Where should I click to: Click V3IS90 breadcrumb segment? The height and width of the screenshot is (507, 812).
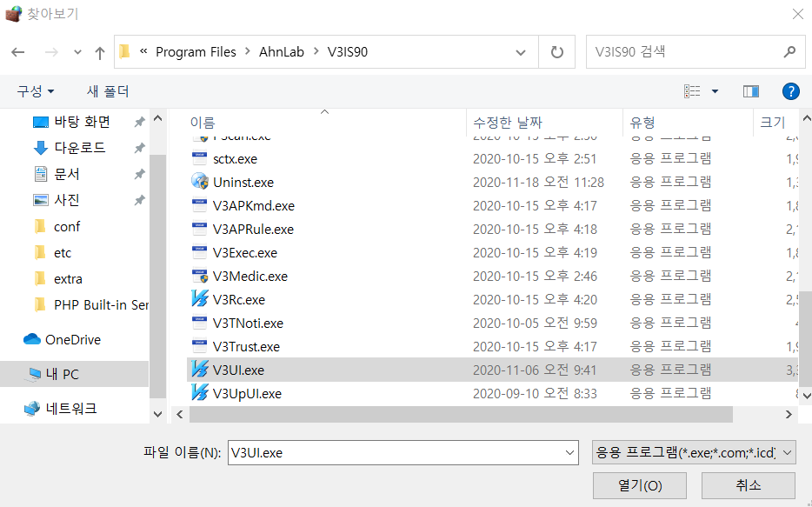pyautogui.click(x=347, y=52)
